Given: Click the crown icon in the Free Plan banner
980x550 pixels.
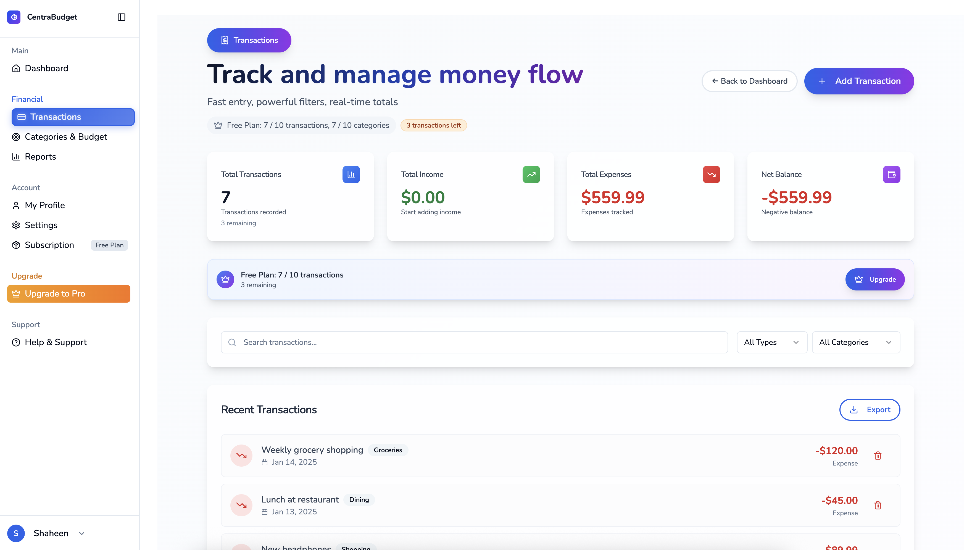Looking at the screenshot, I should click(x=225, y=280).
